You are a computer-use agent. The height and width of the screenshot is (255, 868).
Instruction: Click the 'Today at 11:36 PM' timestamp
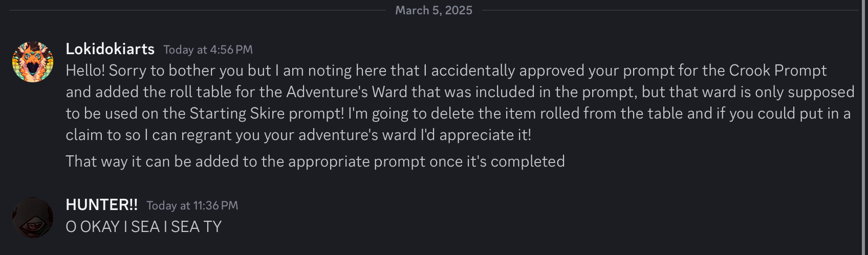(192, 205)
